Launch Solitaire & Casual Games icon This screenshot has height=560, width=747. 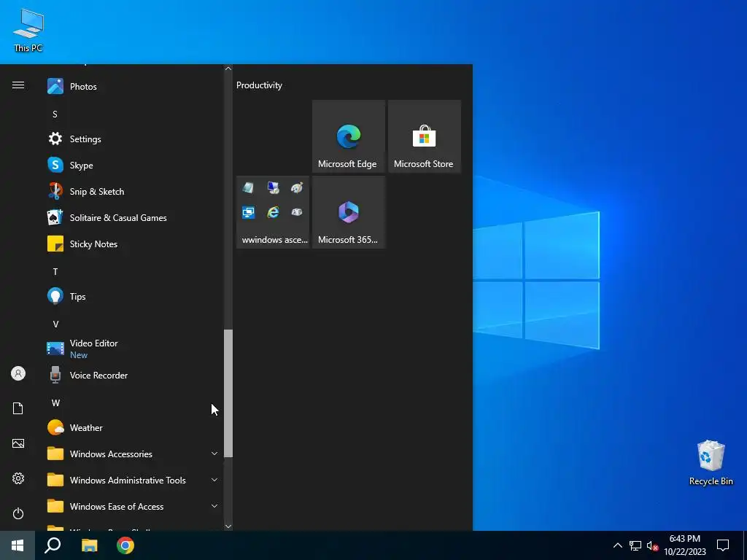point(55,217)
